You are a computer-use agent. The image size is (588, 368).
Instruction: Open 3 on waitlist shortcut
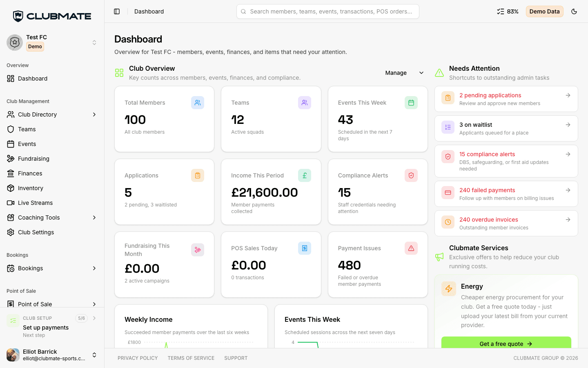(x=506, y=128)
